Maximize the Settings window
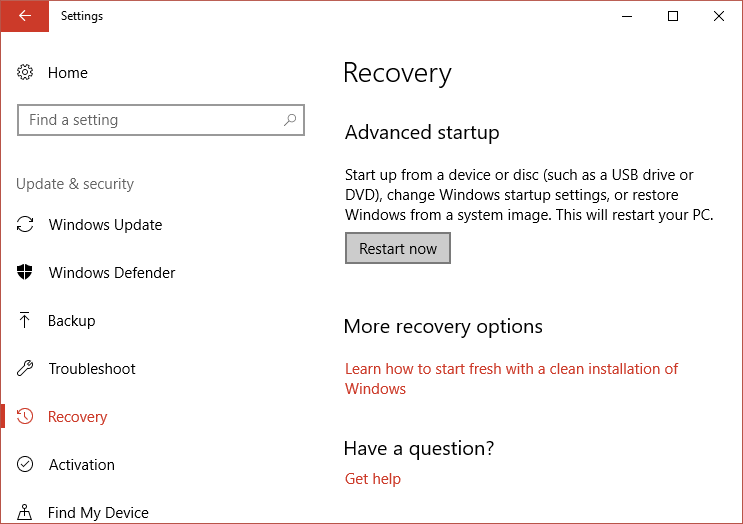The height and width of the screenshot is (524, 743). pyautogui.click(x=673, y=16)
